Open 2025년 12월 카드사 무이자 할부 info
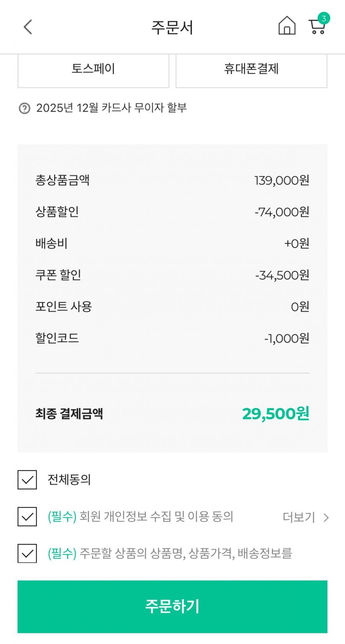Image resolution: width=345 pixels, height=644 pixels. tap(111, 108)
